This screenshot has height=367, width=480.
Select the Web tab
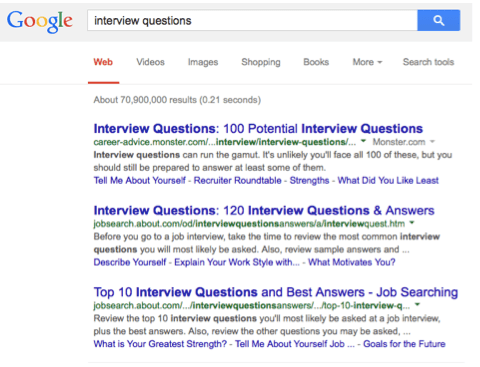tap(103, 62)
